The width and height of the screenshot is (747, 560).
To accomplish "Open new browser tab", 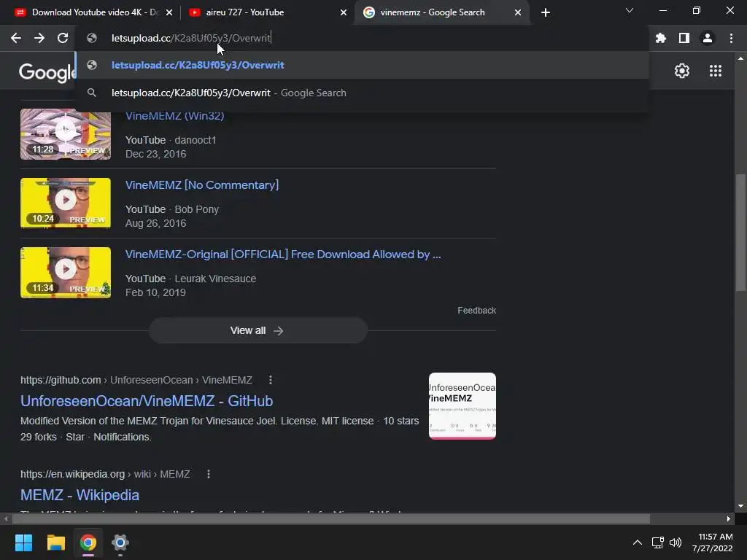I will coord(546,12).
